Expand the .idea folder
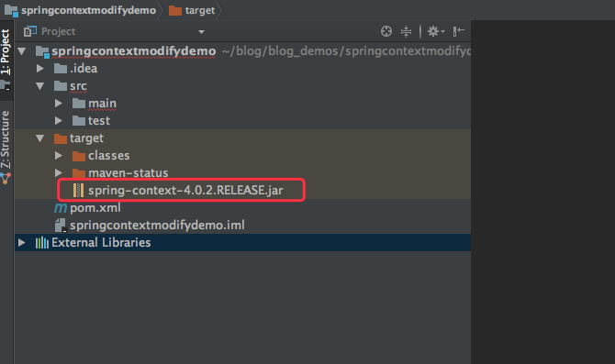This screenshot has width=615, height=364. [x=40, y=69]
